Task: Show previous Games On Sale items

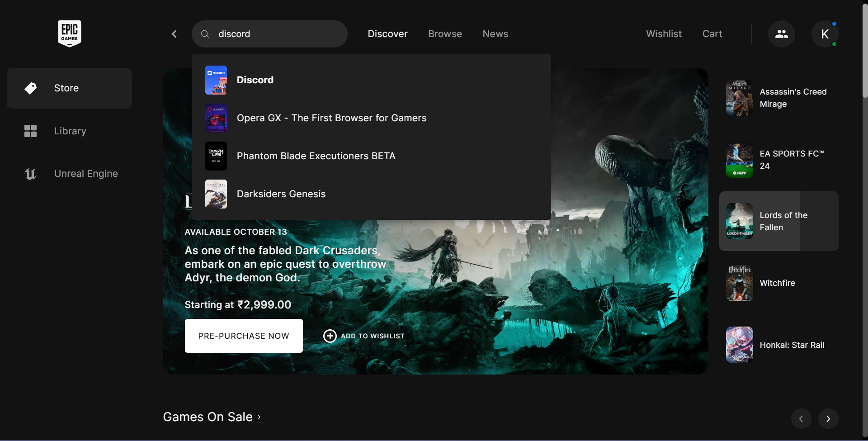Action: [x=801, y=419]
